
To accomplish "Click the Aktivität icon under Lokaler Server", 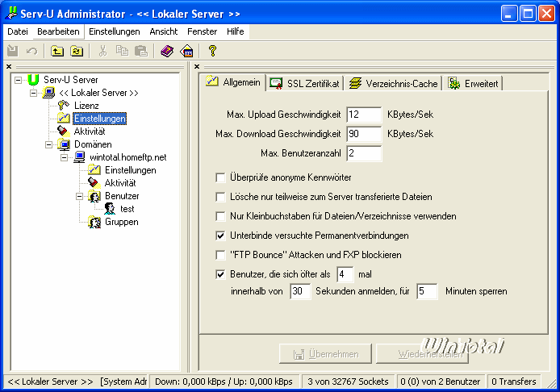I will pos(64,131).
